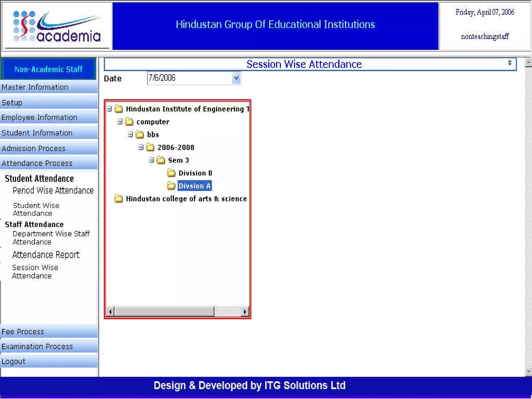
Task: Click Logout in the sidebar
Action: [14, 361]
